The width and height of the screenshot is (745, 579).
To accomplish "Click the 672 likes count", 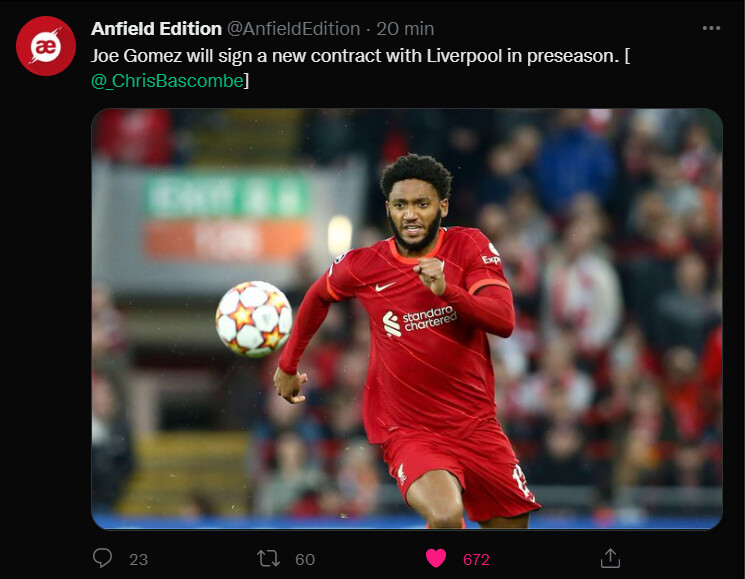I will tap(476, 560).
